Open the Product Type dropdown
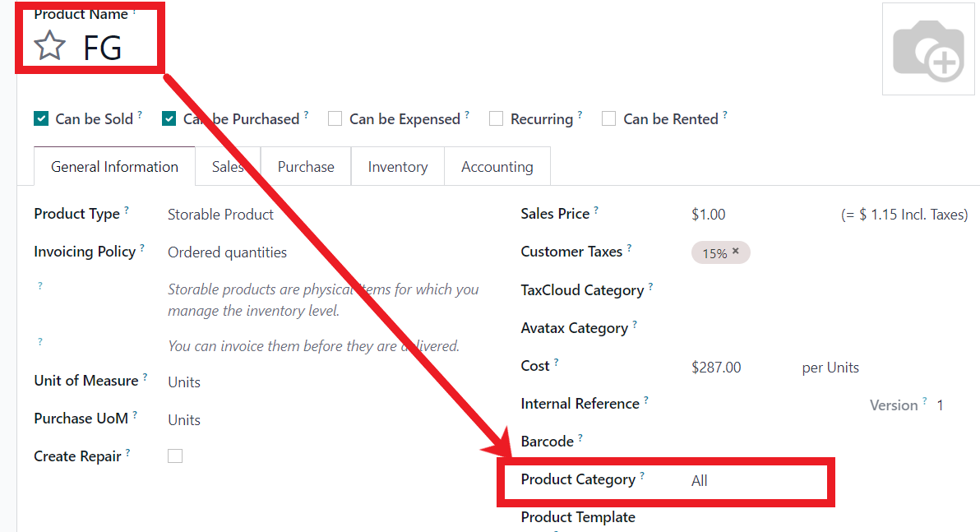The image size is (980, 532). click(220, 215)
